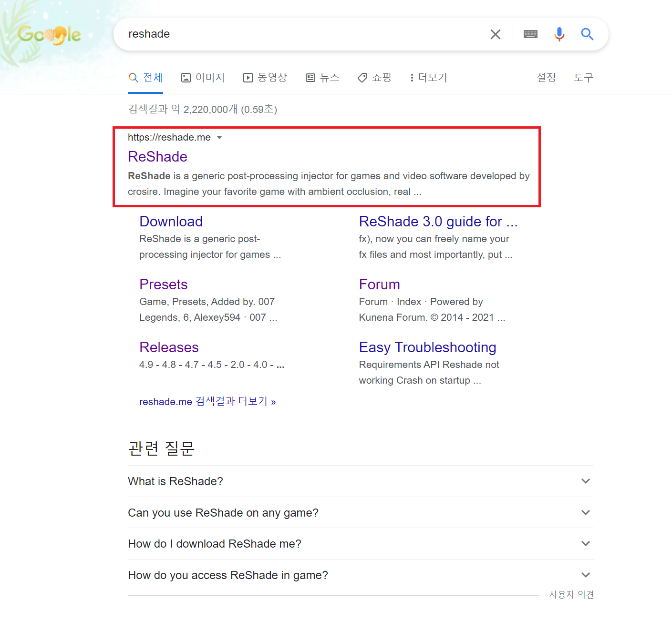Click the 검색결과 약 2,220,000개 result count text

203,110
